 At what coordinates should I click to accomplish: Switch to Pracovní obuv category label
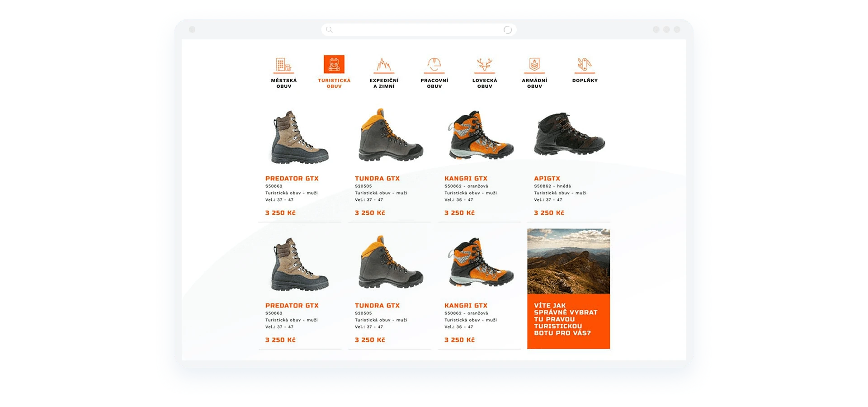[x=434, y=83]
